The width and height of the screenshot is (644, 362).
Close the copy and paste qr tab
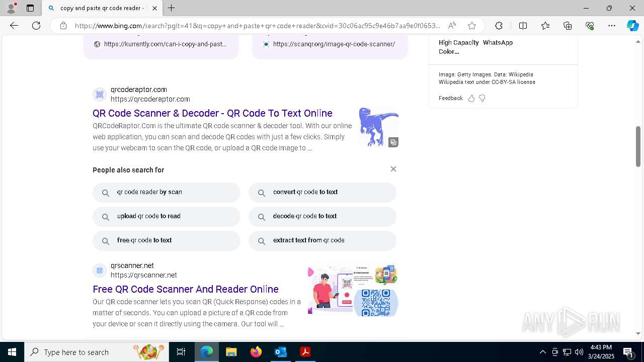pos(154,8)
